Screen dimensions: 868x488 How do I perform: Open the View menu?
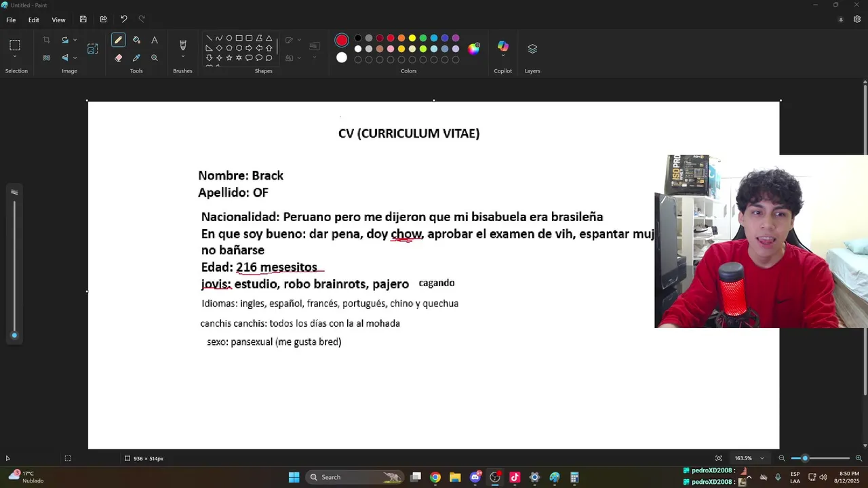59,20
